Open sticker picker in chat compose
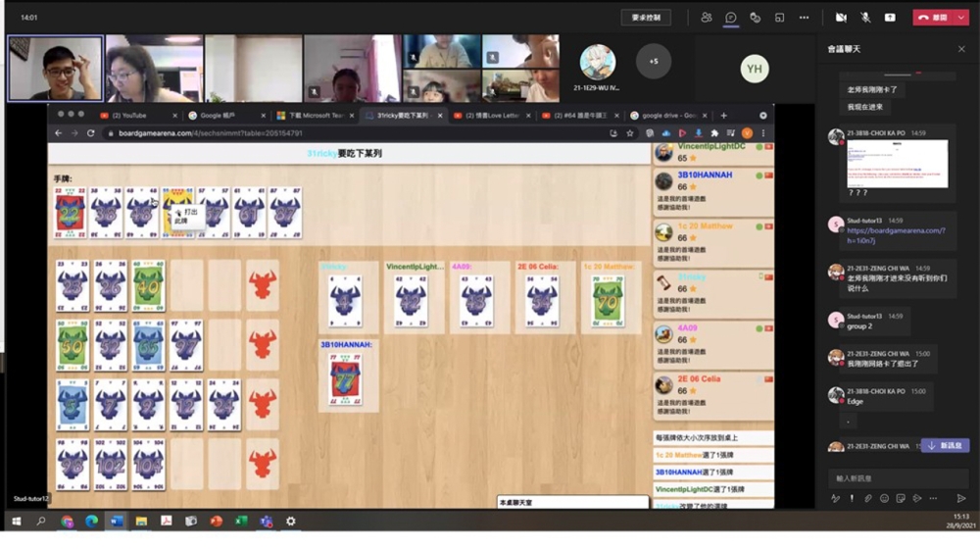This screenshot has width=980, height=549. click(900, 498)
